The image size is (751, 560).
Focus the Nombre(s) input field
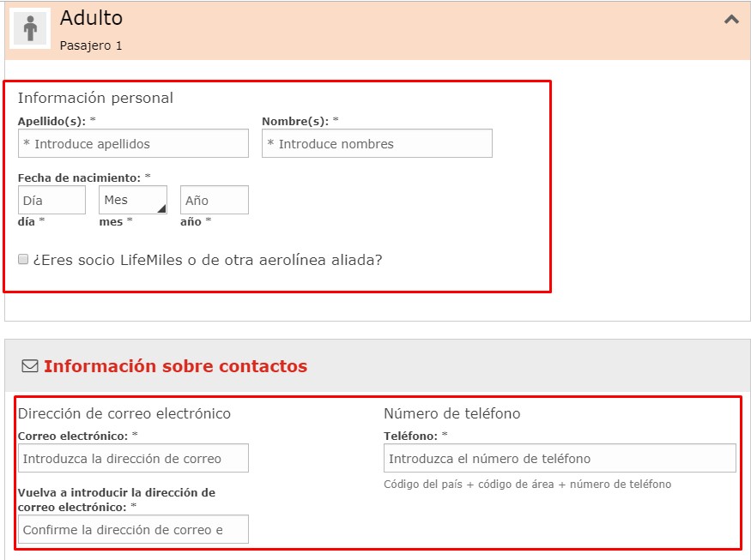click(x=377, y=143)
